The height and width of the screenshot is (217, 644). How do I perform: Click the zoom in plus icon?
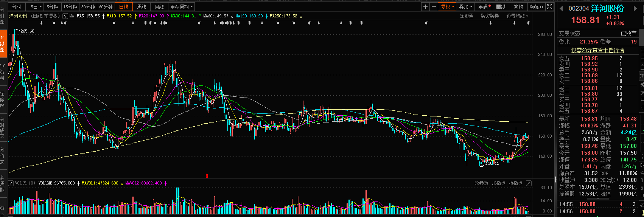(426, 7)
